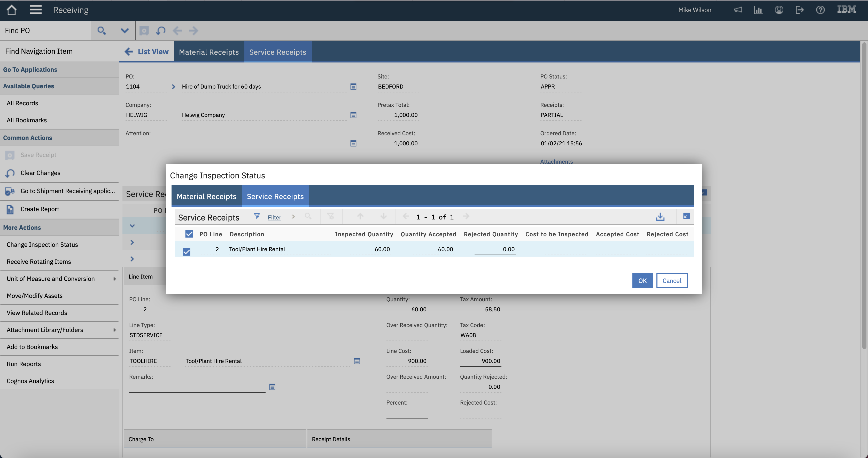
Task: Switch to Material Receipts tab in the dialog
Action: [x=207, y=196]
